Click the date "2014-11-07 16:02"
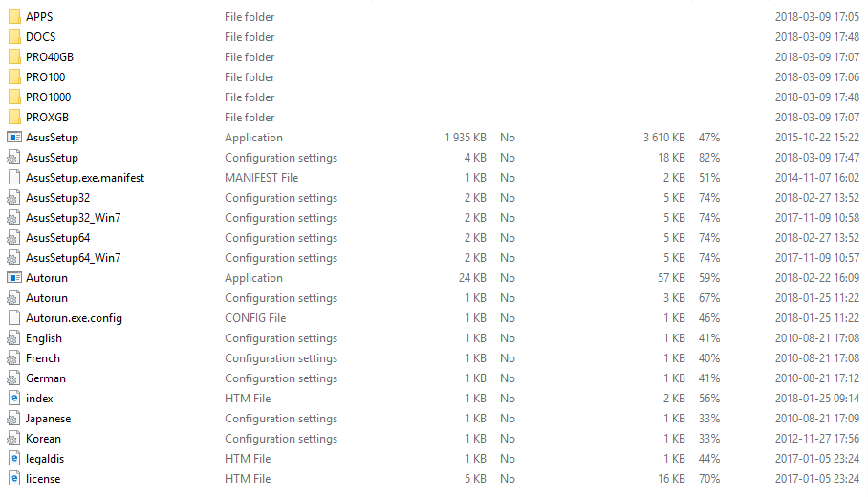This screenshot has height=497, width=868. (817, 178)
